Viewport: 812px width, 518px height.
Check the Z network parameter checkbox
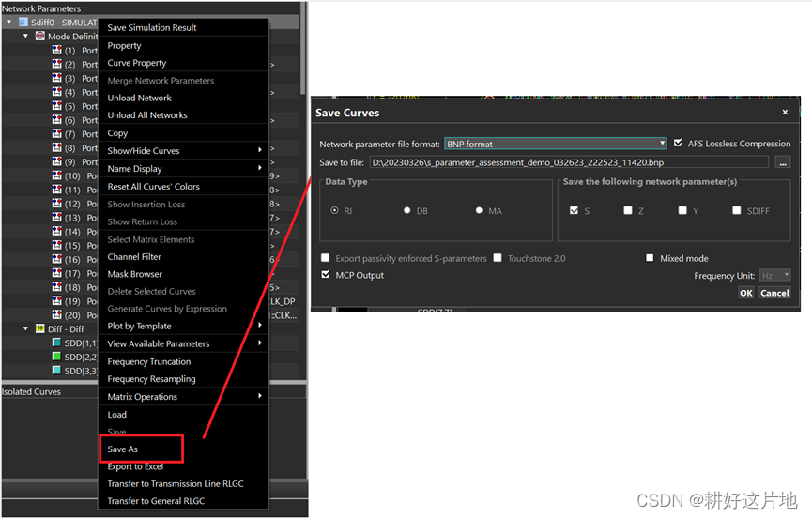point(628,210)
